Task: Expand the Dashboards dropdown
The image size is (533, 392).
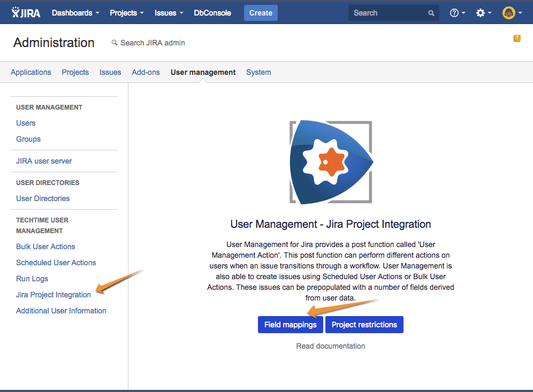Action: [x=75, y=13]
